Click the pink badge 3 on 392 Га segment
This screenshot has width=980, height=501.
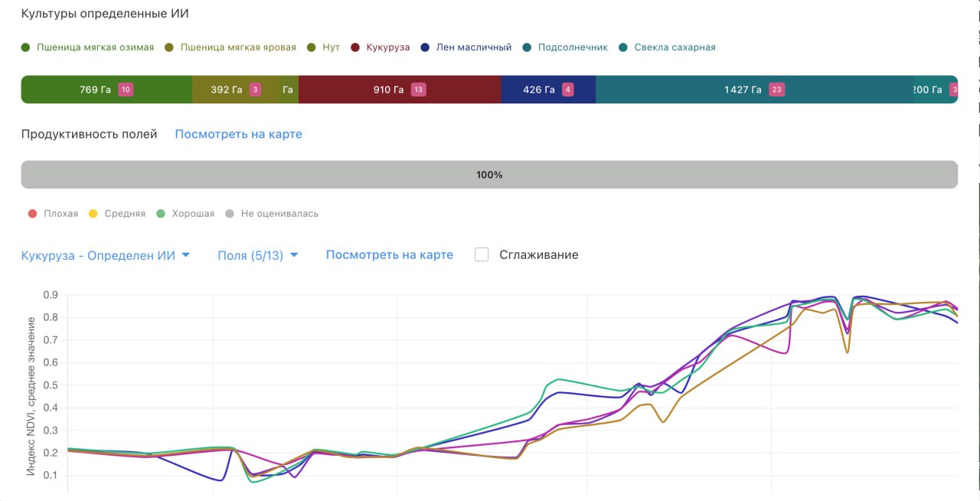[x=255, y=90]
